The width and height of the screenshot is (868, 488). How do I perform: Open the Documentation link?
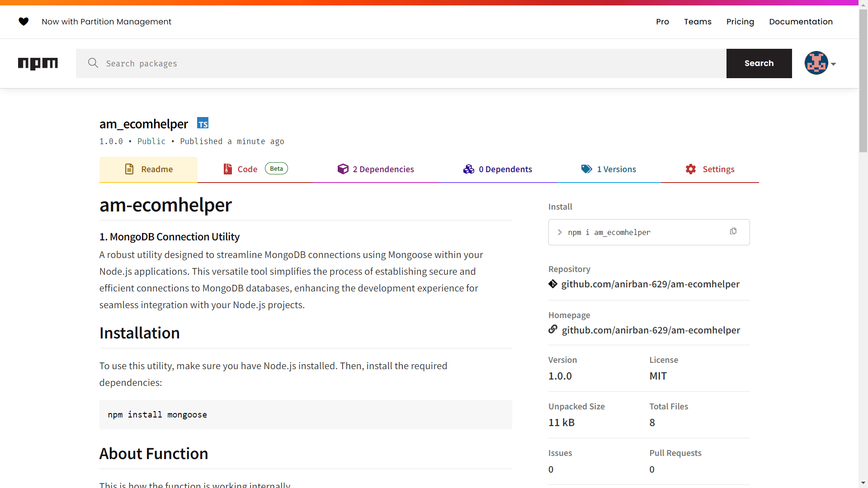tap(801, 22)
